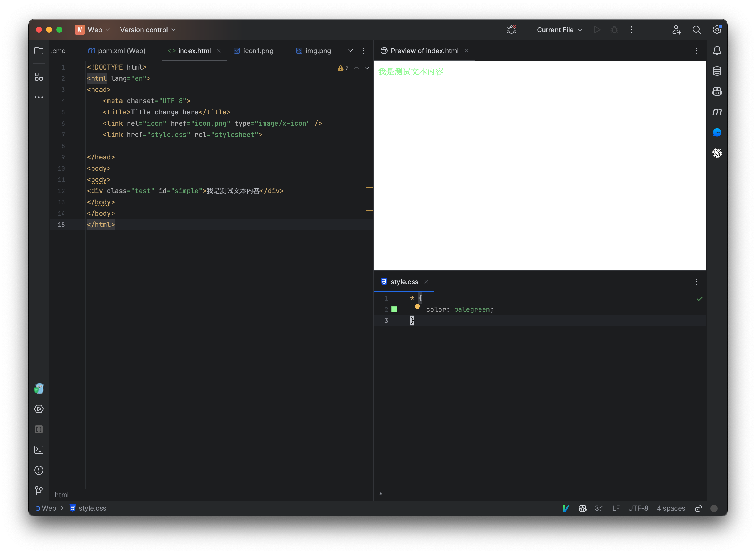Open the IDE Settings gear
756x554 pixels.
(717, 30)
